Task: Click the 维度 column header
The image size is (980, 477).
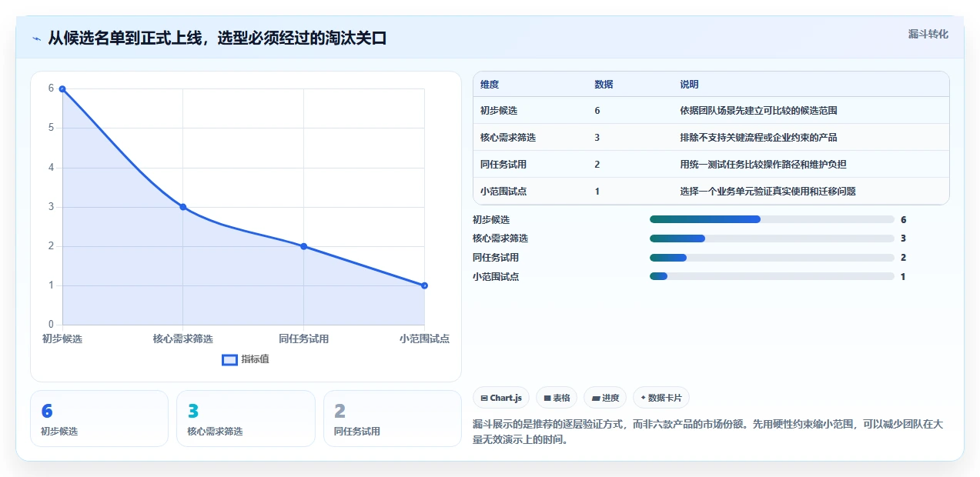Action: point(490,85)
